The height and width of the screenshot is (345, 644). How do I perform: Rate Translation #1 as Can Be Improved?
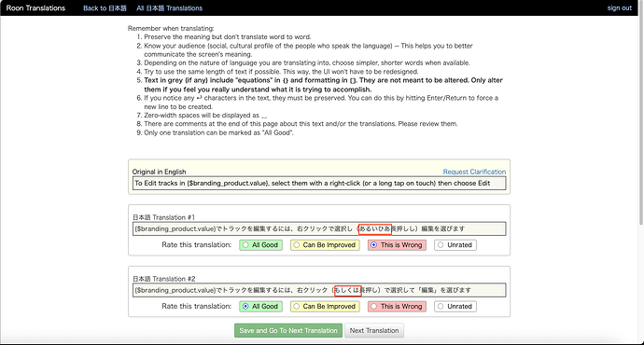click(325, 245)
